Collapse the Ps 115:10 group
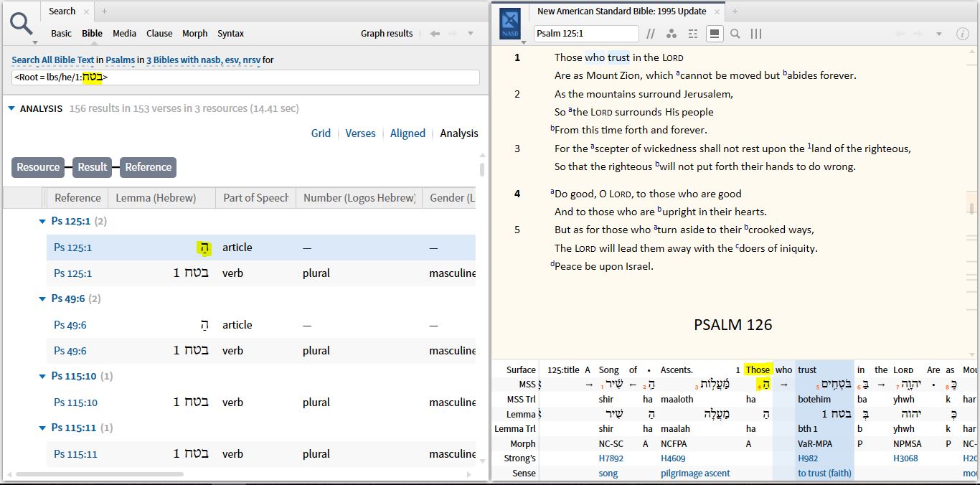Image resolution: width=980 pixels, height=485 pixels. (42, 377)
